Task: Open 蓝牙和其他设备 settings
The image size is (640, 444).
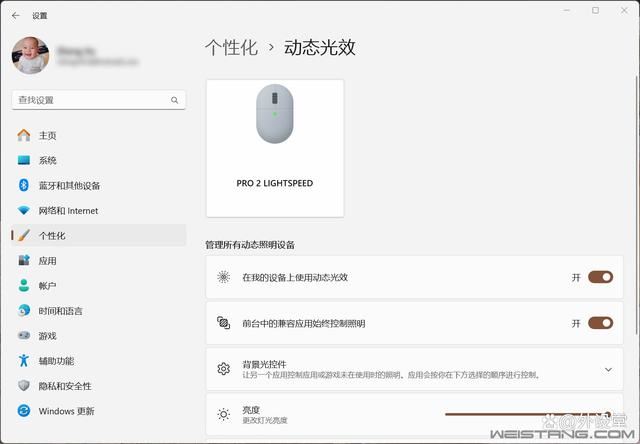Action: 99,186
